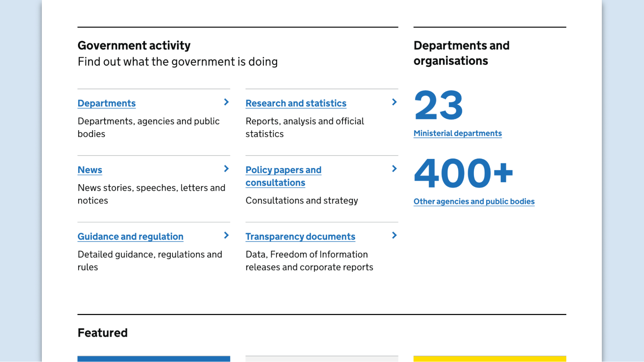
Task: Click the chevron next to Guidance and regulation
Action: [226, 235]
